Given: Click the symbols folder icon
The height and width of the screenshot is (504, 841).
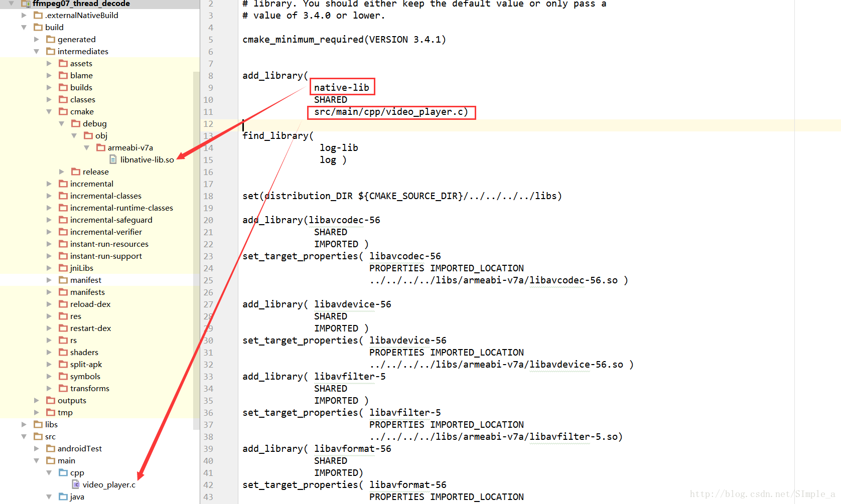Looking at the screenshot, I should pos(63,376).
